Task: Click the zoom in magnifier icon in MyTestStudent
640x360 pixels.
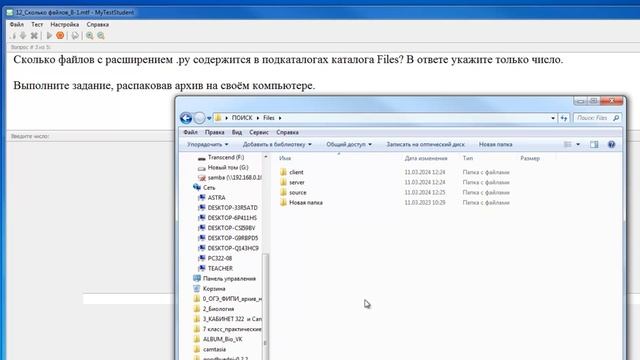Action: (89, 36)
